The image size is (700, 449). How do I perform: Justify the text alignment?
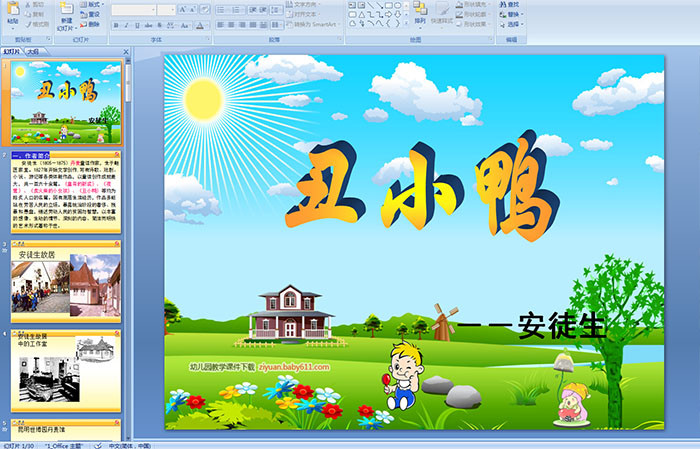[x=253, y=25]
